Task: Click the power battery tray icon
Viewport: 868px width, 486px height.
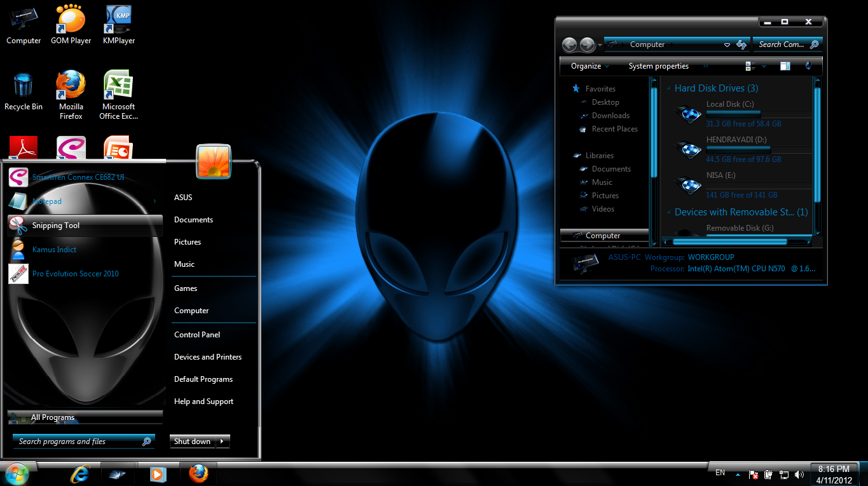Action: [x=769, y=474]
